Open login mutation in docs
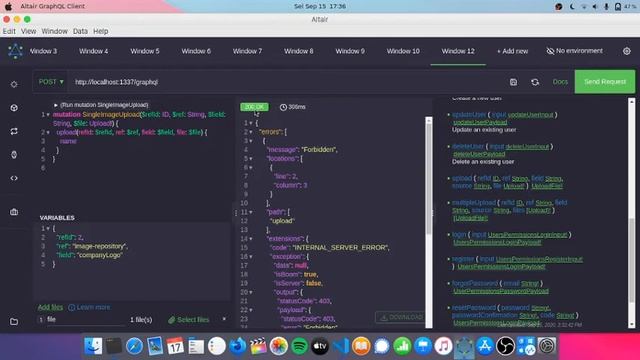 459,235
